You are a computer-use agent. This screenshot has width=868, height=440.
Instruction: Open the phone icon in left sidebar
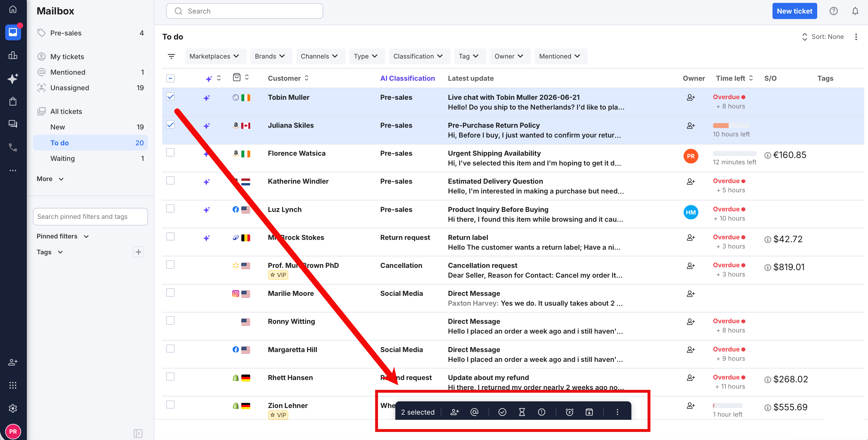(13, 147)
